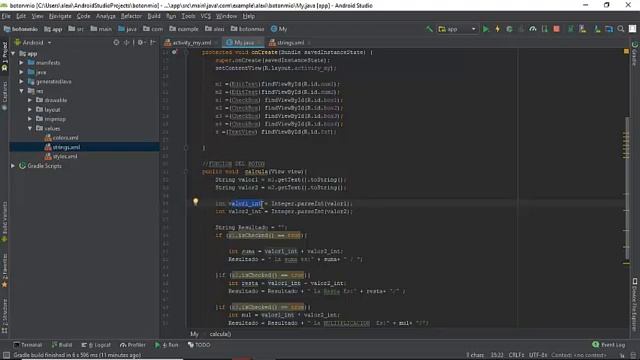Open the bottom Build tool window
Image resolution: width=640 pixels, height=360 pixels.
pyautogui.click(x=62, y=345)
